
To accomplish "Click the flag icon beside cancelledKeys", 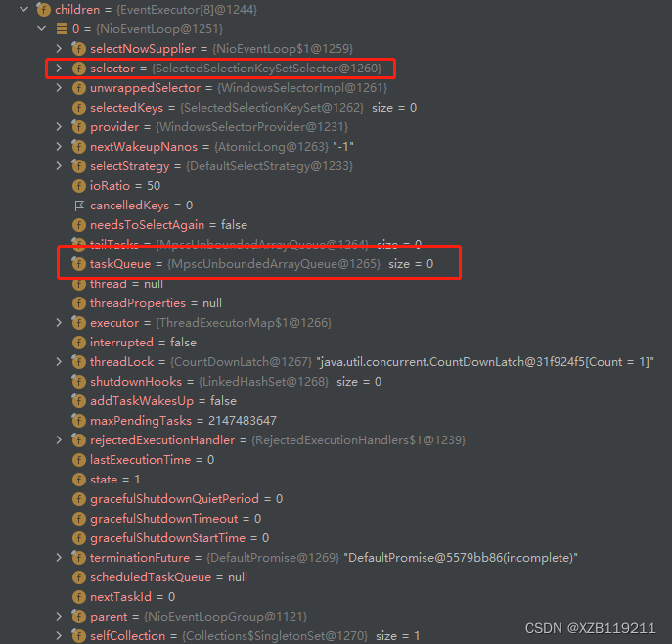I will pos(79,206).
